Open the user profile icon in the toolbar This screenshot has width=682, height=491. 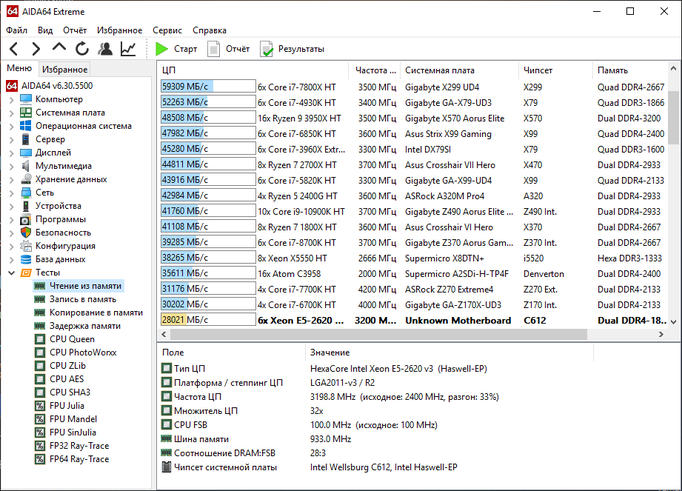click(105, 49)
